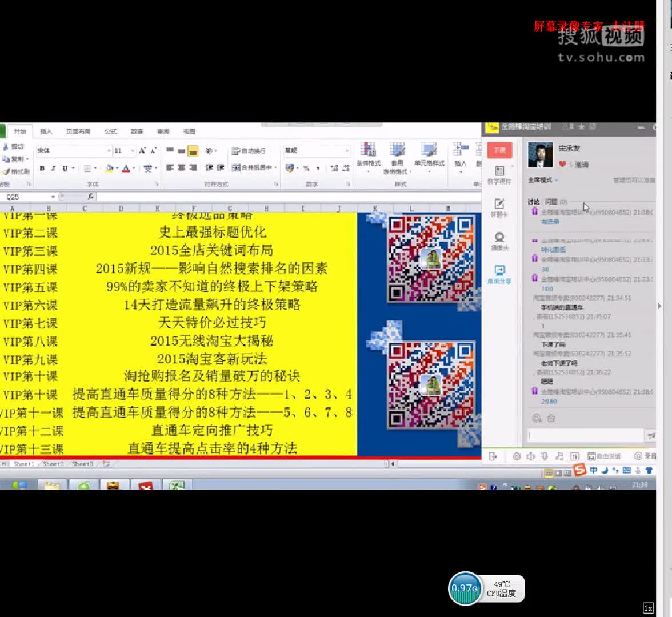Apply fill color bucket icon
This screenshot has width=672, height=617.
pyautogui.click(x=110, y=168)
